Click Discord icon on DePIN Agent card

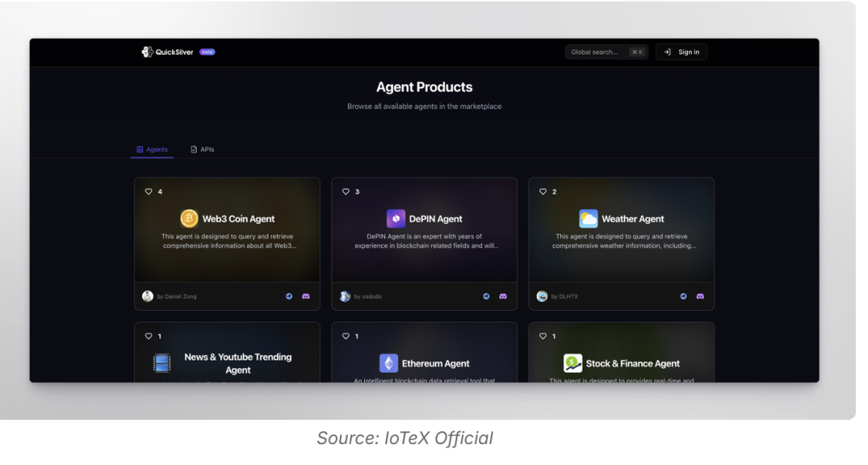[x=503, y=296]
